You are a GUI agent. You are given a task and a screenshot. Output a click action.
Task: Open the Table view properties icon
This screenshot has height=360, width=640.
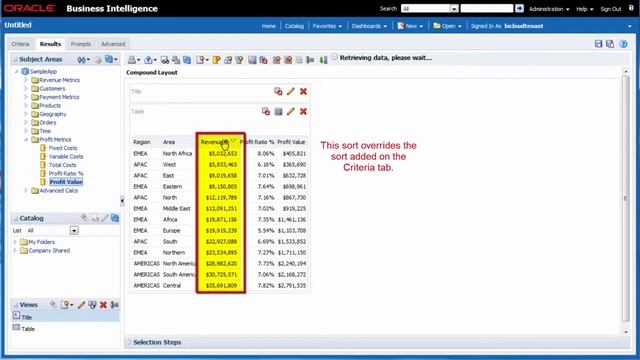click(x=278, y=111)
